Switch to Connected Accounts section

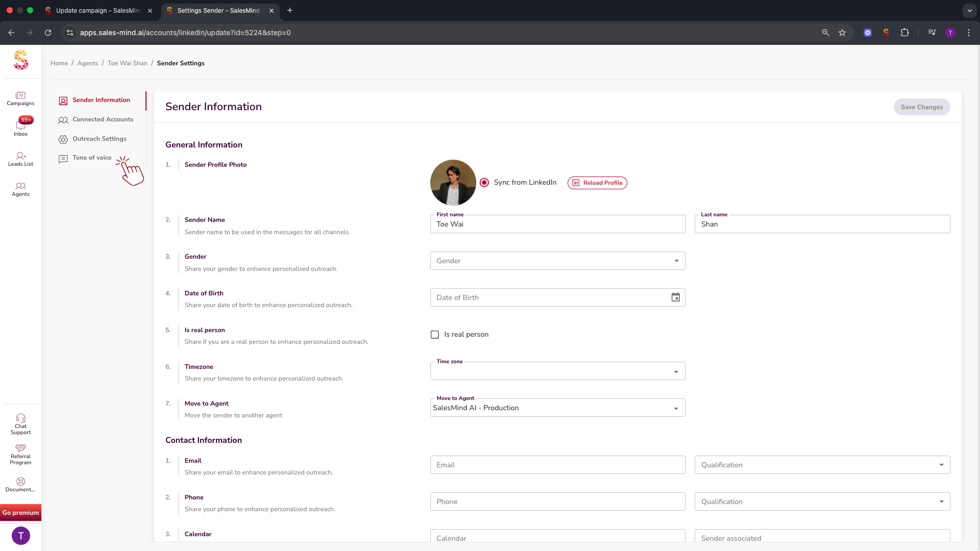[103, 119]
